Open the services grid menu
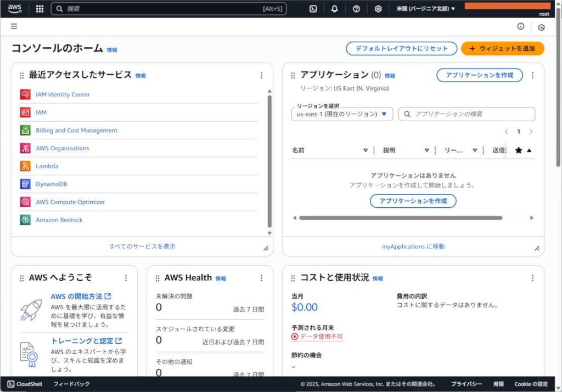 (40, 9)
